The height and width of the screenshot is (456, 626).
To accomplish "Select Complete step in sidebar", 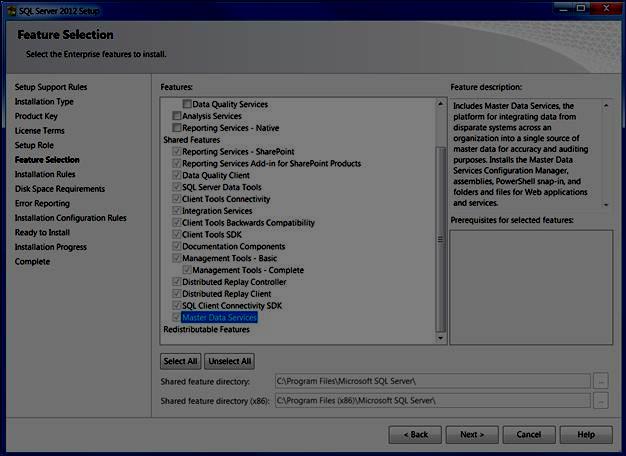I will pyautogui.click(x=32, y=262).
